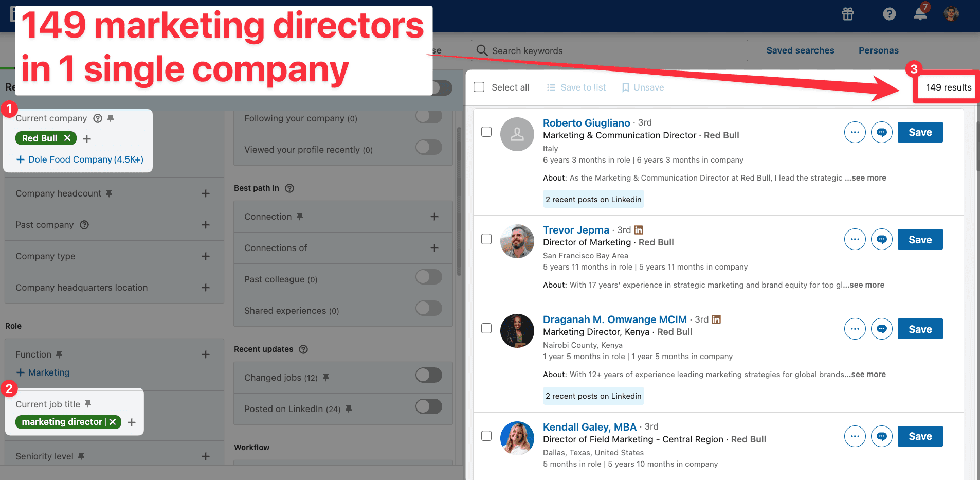This screenshot has width=980, height=480.
Task: Expand Trevor Jepma's About with see more
Action: [864, 285]
